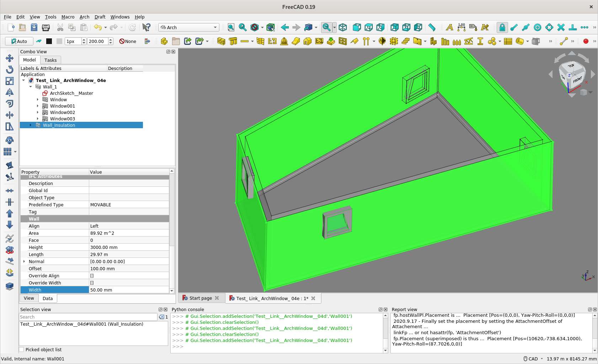Image resolution: width=598 pixels, height=364 pixels.
Task: Undo the last action
Action: click(x=97, y=27)
